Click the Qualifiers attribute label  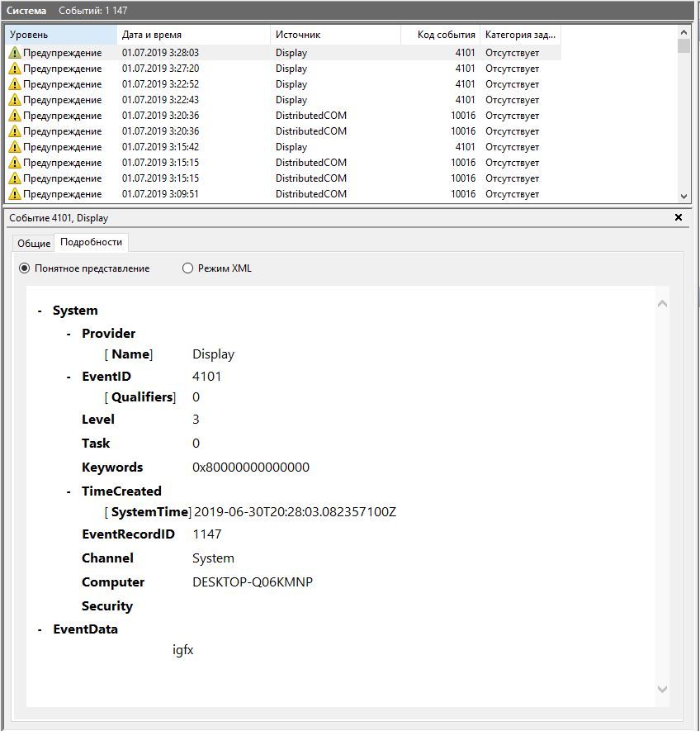tap(142, 397)
